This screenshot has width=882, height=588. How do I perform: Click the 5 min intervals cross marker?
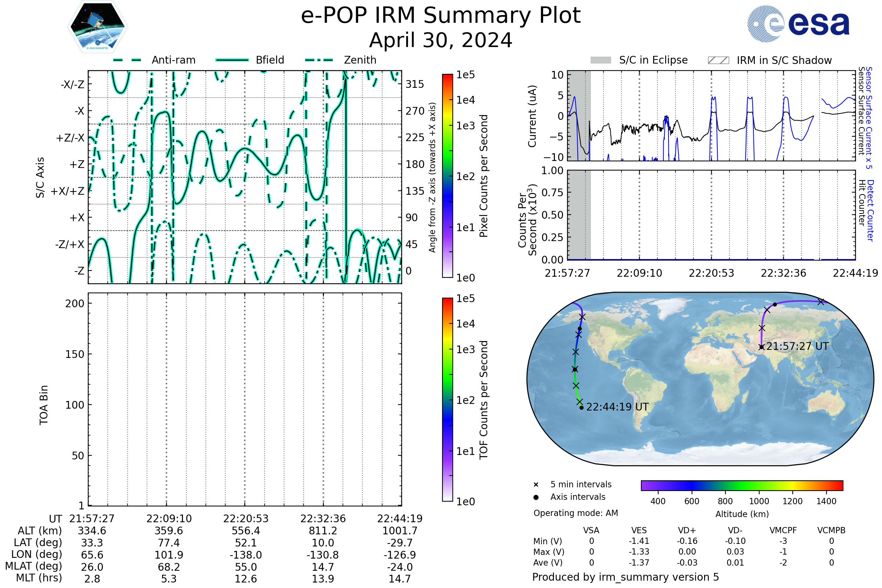pyautogui.click(x=536, y=485)
